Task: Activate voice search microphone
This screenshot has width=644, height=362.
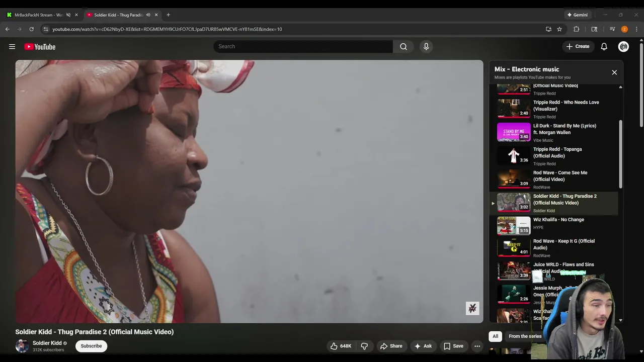Action: point(426,47)
